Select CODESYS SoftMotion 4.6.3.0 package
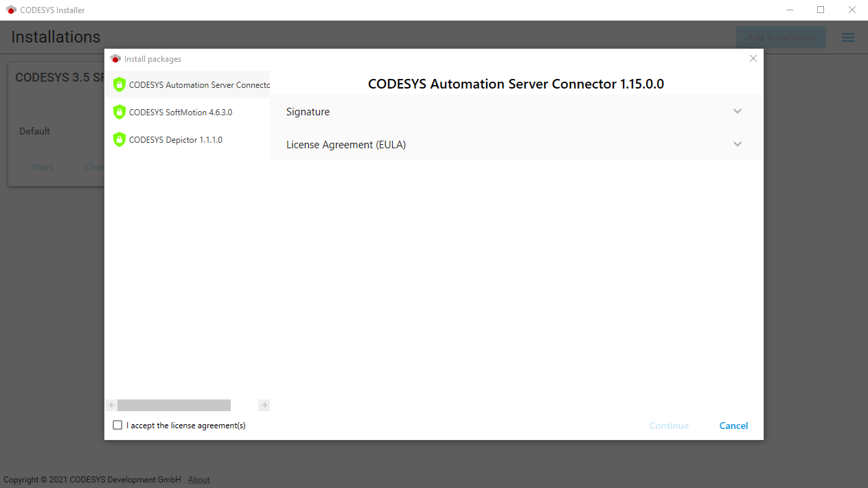Screen dimensions: 868x488 [x=181, y=112]
